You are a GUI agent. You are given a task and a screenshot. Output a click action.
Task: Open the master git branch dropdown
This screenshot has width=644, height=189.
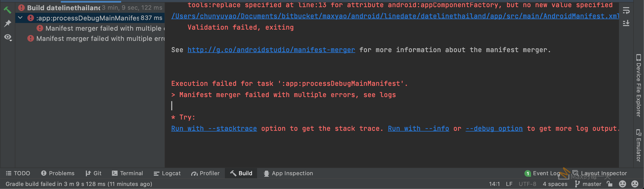tap(588, 184)
